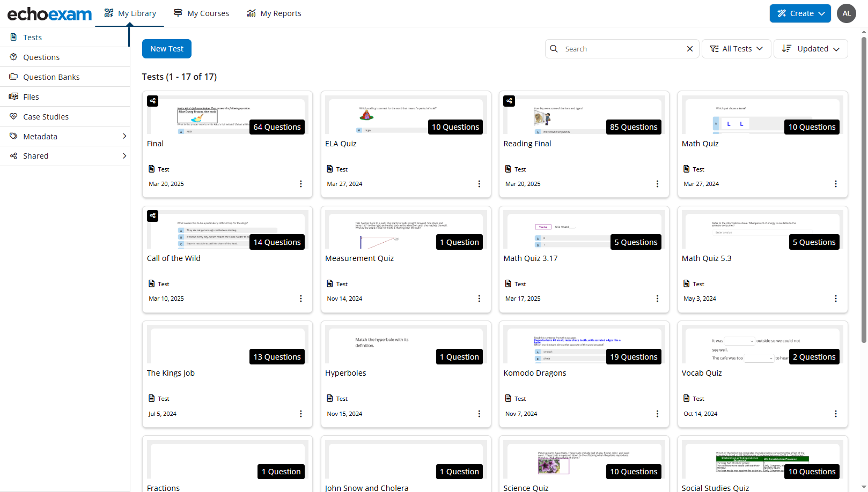This screenshot has height=492, width=868.
Task: Open the three-dot menu for ELA Quiz
Action: click(x=479, y=184)
